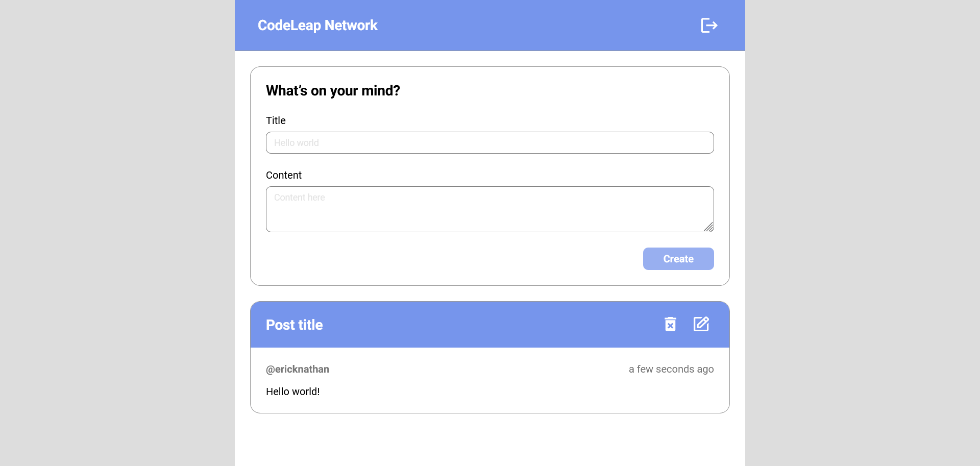
Task: Click the "Post title" heading text
Action: click(x=294, y=325)
